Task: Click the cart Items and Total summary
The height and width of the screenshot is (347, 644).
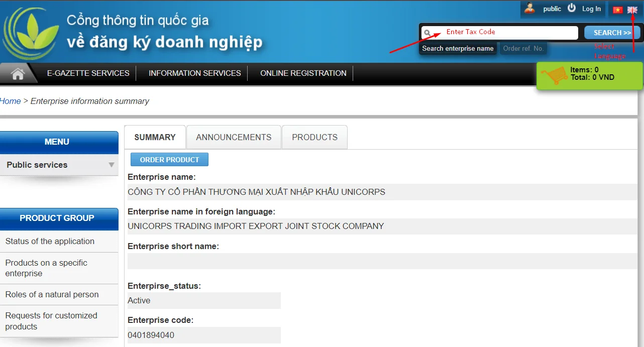Action: (592, 74)
